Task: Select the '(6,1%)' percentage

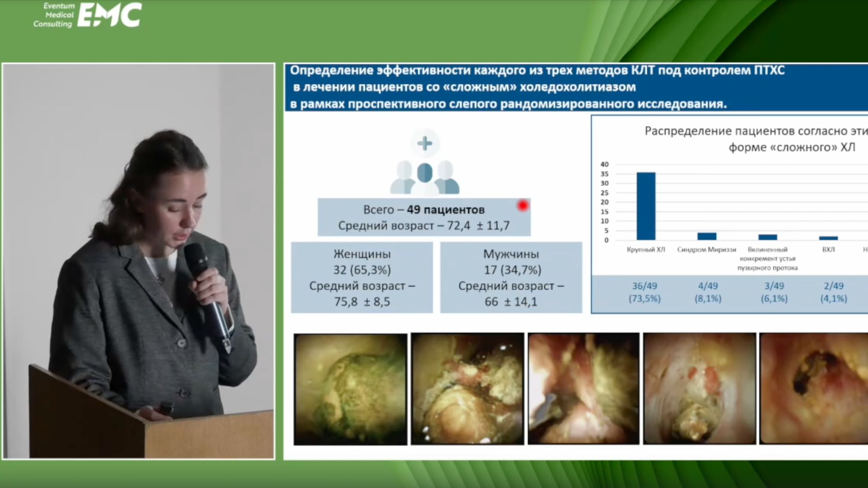Action: point(774,298)
